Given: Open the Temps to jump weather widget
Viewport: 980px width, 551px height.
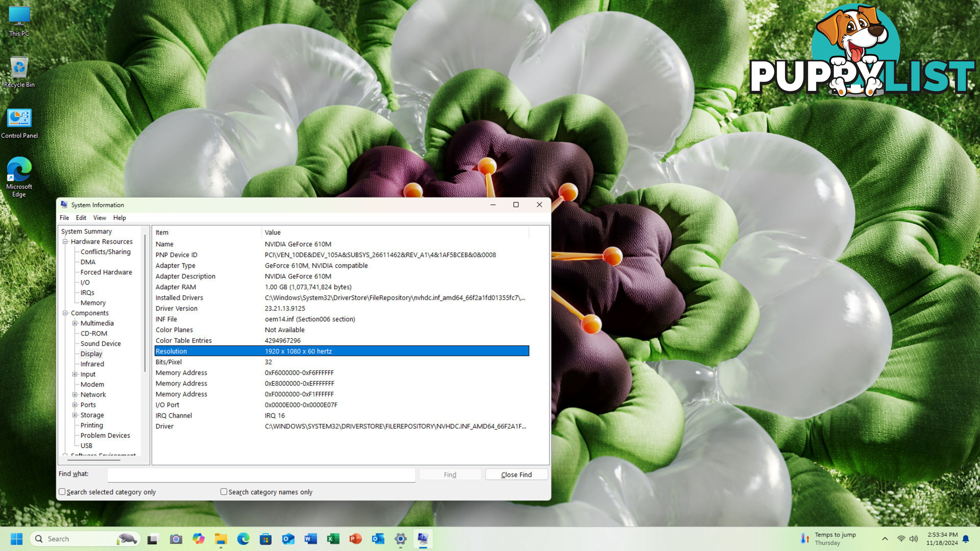Looking at the screenshot, I should click(x=828, y=539).
